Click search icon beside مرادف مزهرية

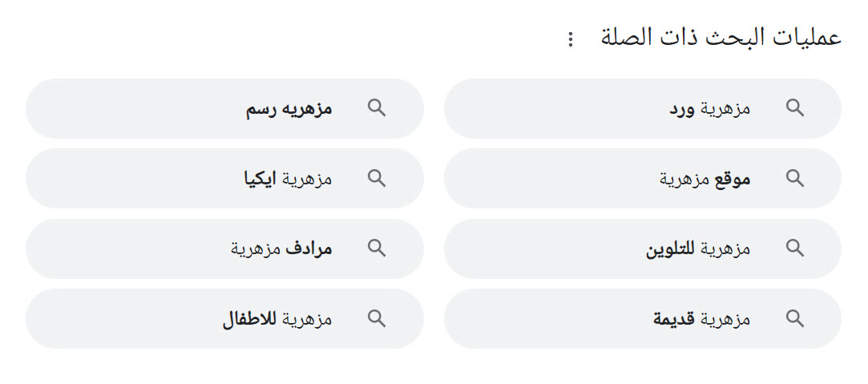pos(376,249)
